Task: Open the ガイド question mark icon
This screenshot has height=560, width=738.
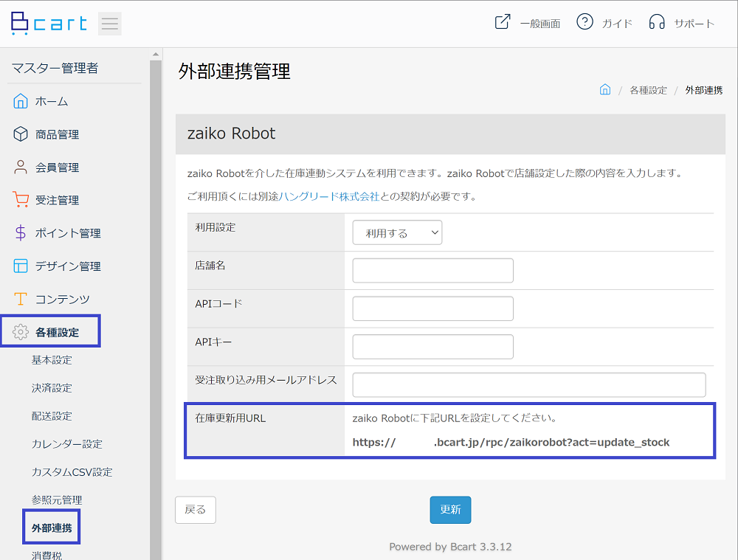Action: 584,21
